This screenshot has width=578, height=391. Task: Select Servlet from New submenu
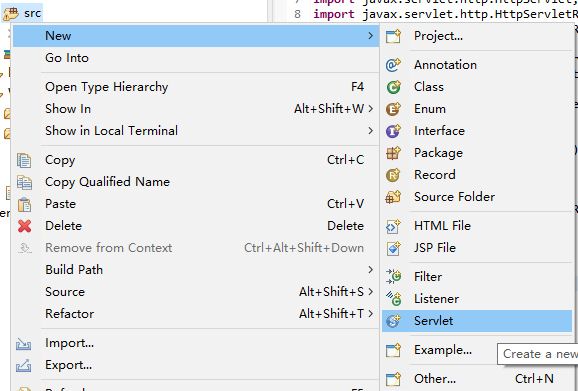click(x=477, y=321)
